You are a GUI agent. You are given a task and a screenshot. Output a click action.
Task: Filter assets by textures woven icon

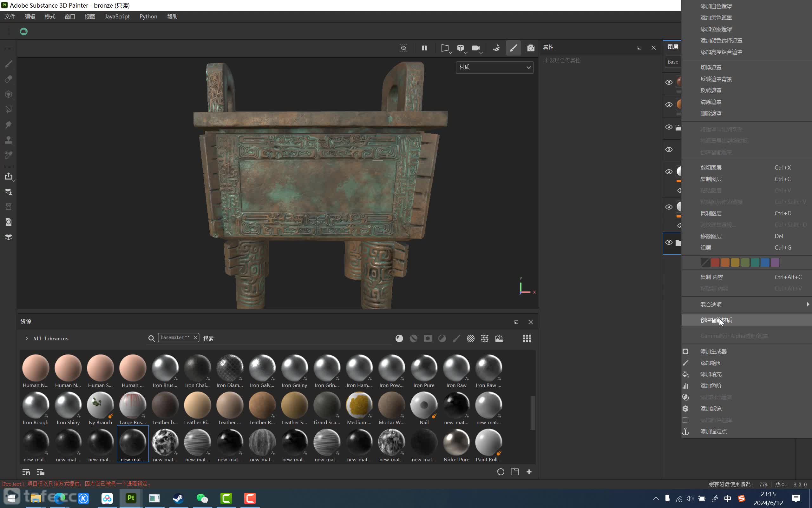click(x=485, y=338)
